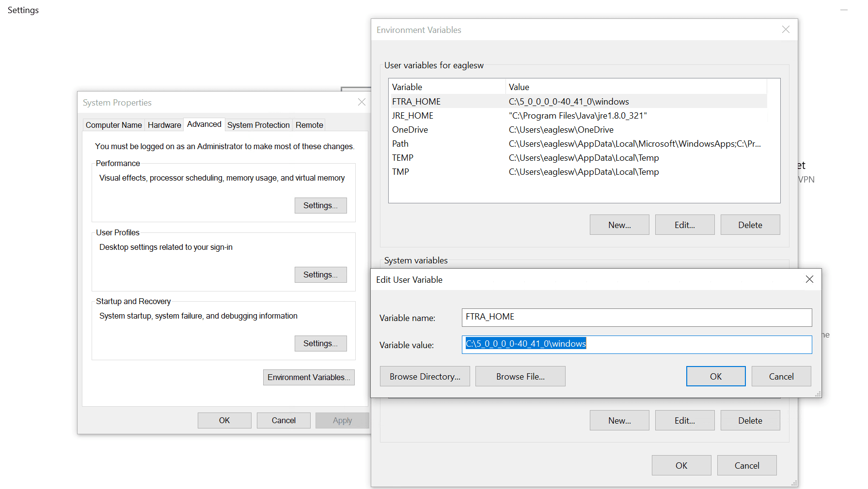Open User Profiles Settings

click(320, 275)
